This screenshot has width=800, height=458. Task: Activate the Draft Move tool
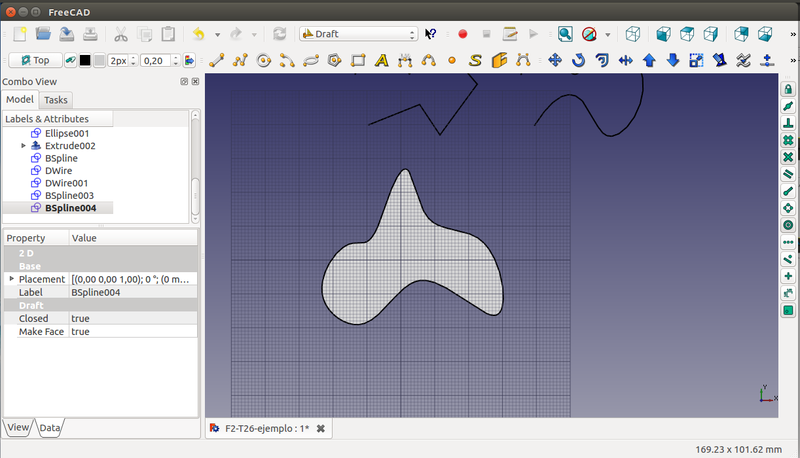coord(555,60)
